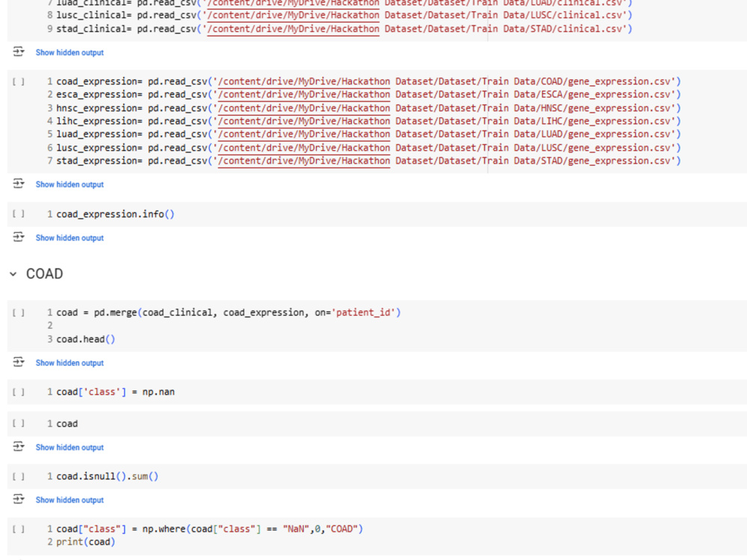Run the coad.isnull().sum() cell

tap(19, 476)
